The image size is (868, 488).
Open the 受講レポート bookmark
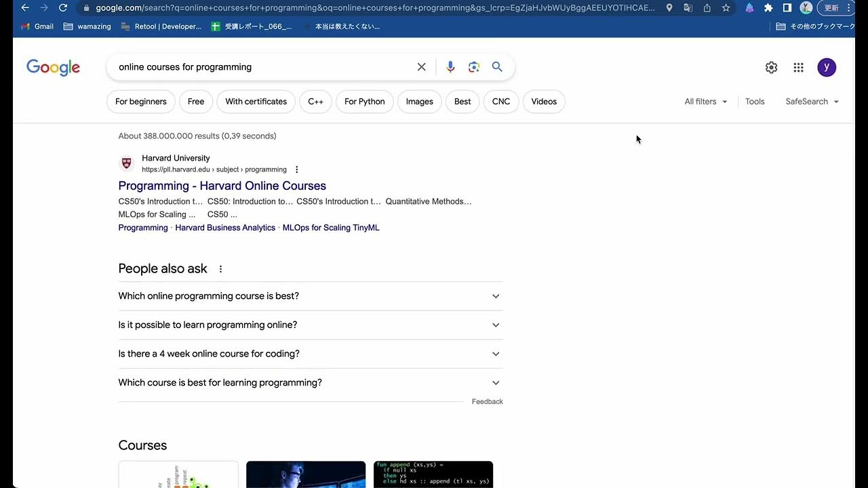[x=252, y=26]
